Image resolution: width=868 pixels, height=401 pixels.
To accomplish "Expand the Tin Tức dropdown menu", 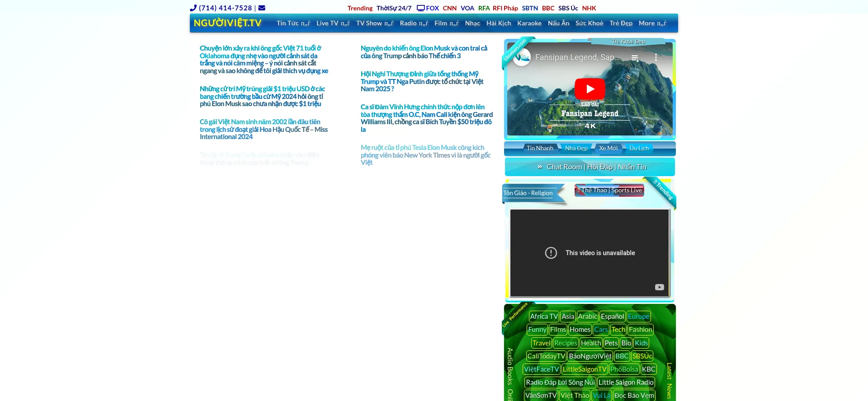I will click(x=293, y=23).
